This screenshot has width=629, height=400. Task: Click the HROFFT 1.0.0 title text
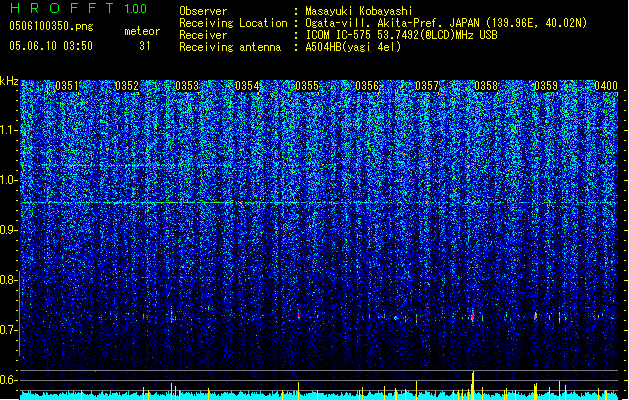[x=79, y=8]
